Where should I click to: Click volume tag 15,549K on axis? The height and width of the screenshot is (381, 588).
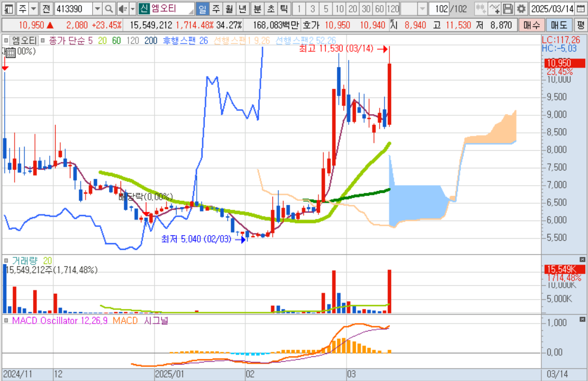click(x=564, y=269)
